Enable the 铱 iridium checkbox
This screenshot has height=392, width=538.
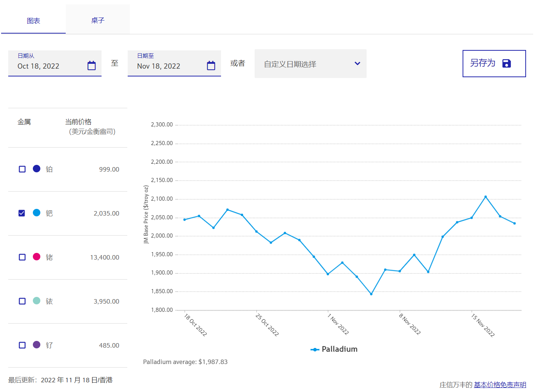22,301
